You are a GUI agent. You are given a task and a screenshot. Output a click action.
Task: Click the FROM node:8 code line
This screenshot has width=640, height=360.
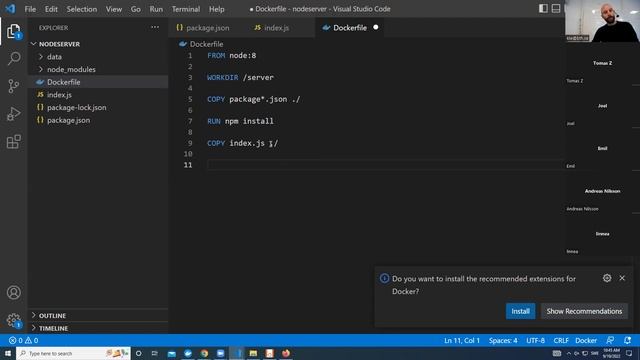[x=231, y=56]
